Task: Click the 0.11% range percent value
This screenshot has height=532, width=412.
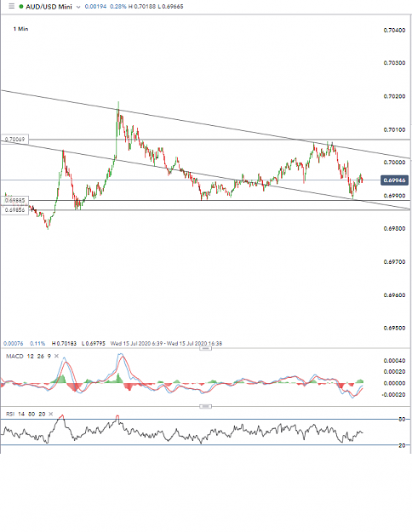Action: (37, 343)
